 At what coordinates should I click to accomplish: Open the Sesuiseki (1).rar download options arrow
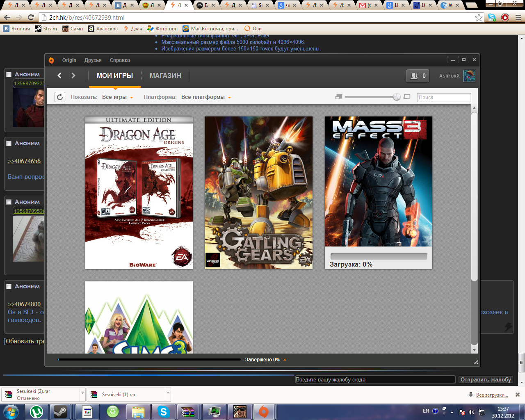pos(168,393)
